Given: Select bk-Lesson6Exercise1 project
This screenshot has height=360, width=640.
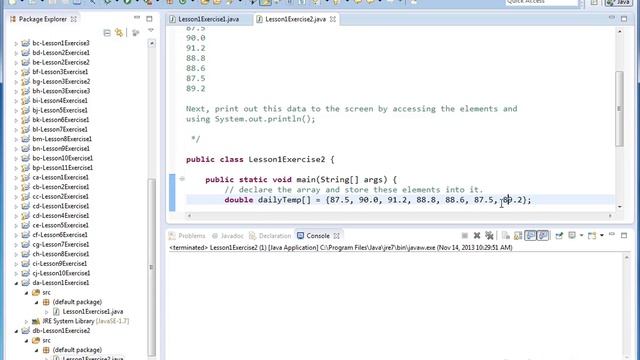Looking at the screenshot, I should [x=60, y=120].
